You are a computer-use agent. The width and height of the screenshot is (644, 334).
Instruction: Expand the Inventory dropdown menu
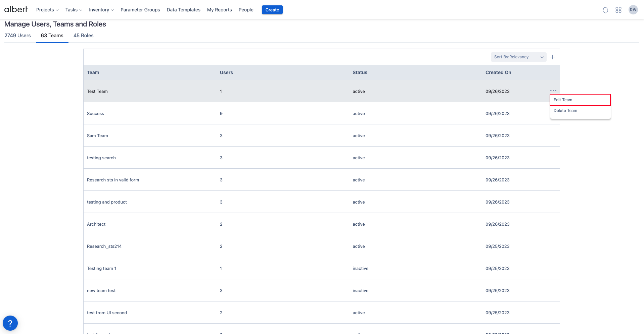click(101, 10)
